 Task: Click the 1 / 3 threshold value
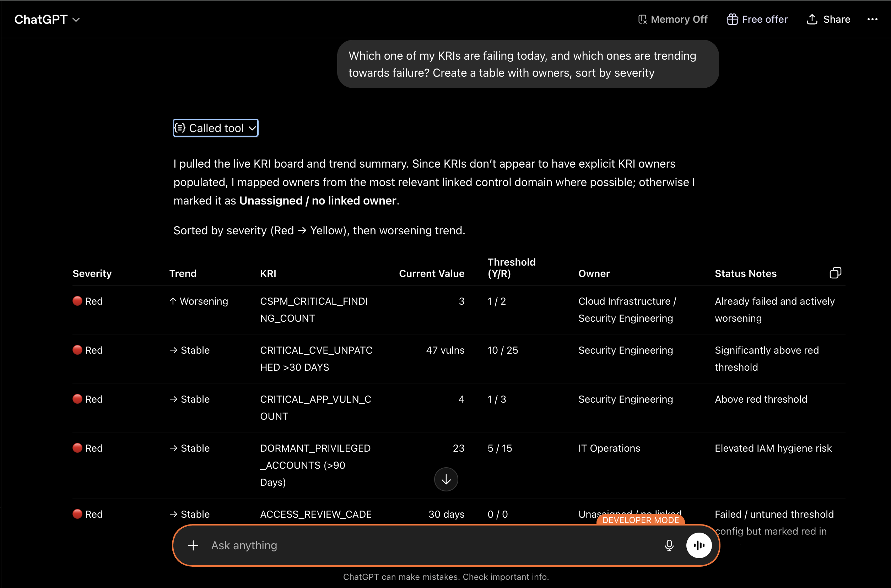click(497, 399)
